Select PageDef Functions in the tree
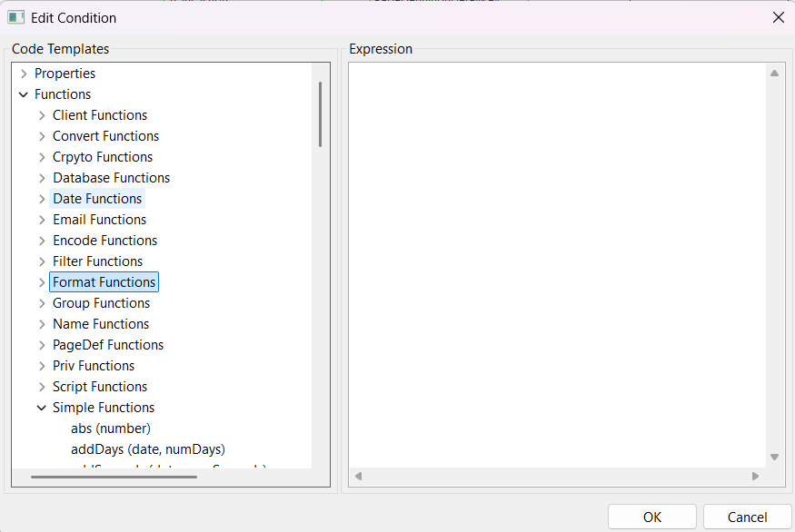 coord(108,345)
